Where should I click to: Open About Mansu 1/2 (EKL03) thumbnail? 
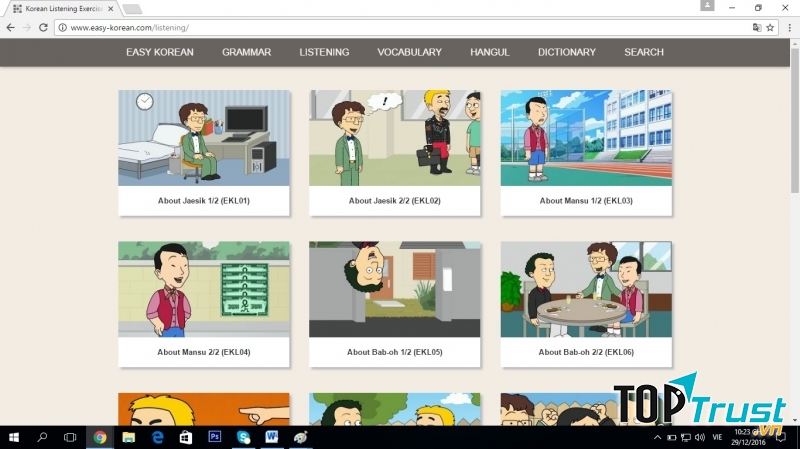click(586, 138)
